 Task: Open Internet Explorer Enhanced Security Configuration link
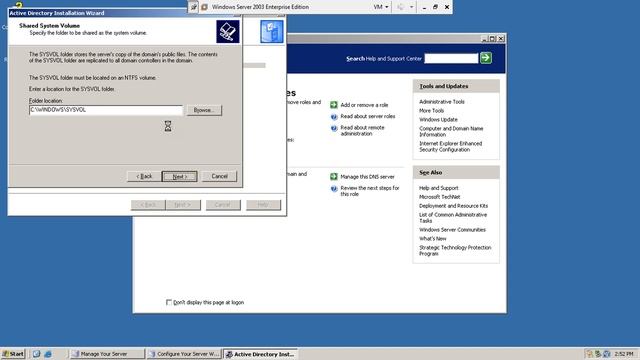451,147
